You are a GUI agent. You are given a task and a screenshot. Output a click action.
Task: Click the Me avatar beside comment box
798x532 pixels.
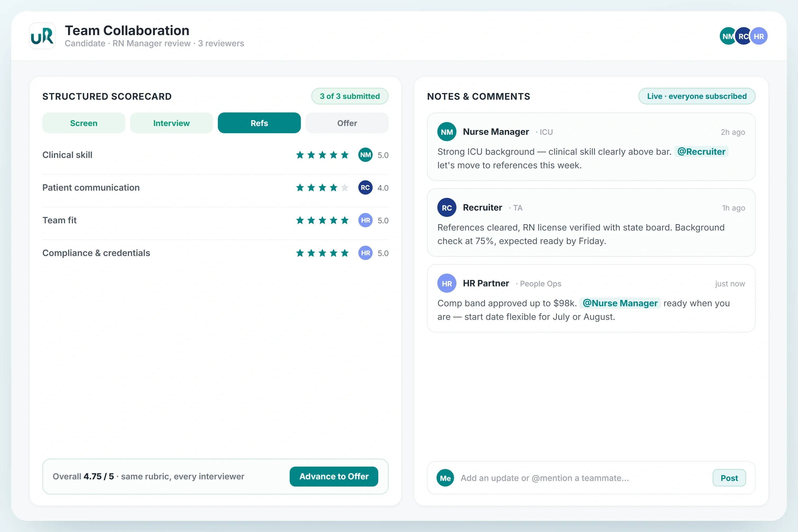pyautogui.click(x=445, y=478)
